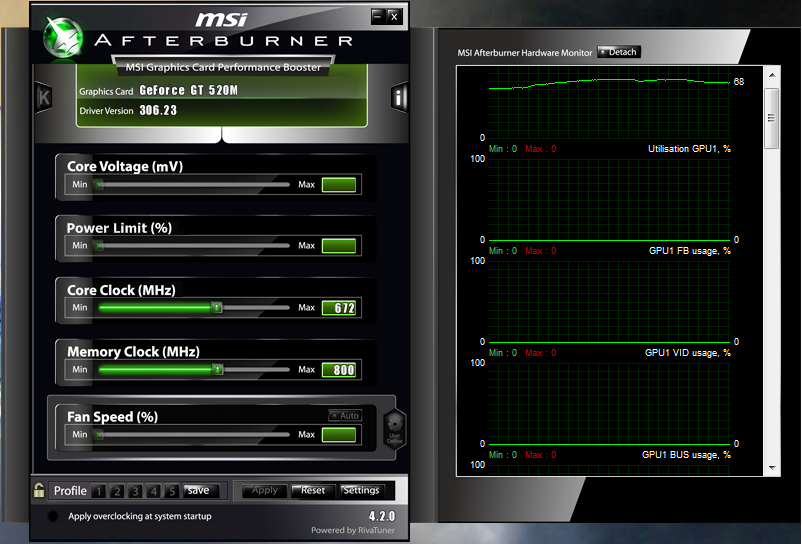The height and width of the screenshot is (544, 802).
Task: Click the GeForce GT 520M card name
Action: click(x=189, y=90)
